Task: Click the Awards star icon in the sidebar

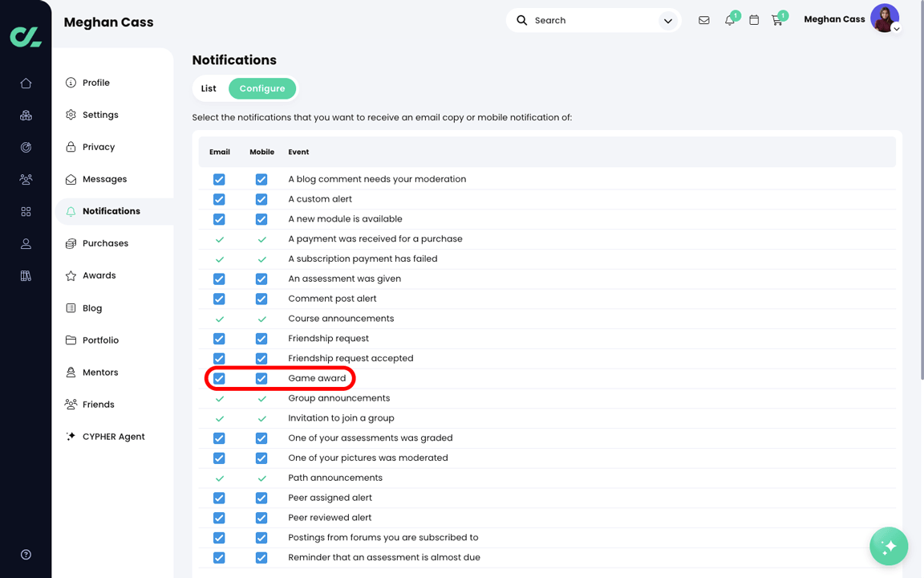Action: click(x=71, y=275)
